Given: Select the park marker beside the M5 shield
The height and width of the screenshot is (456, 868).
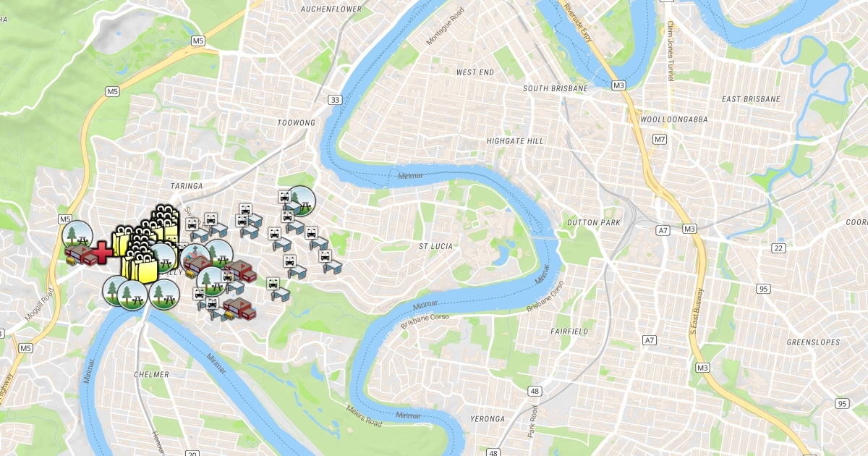Looking at the screenshot, I should [x=77, y=233].
